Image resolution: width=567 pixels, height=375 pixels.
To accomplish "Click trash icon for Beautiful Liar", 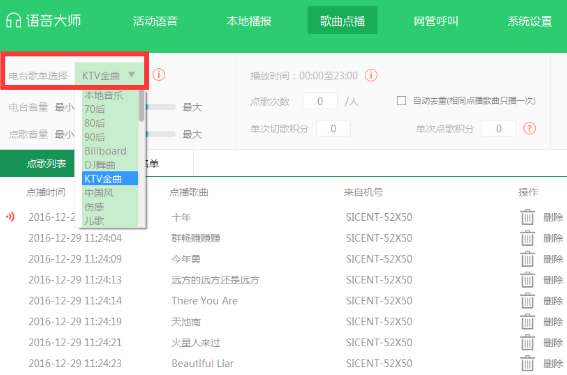I will 527,363.
